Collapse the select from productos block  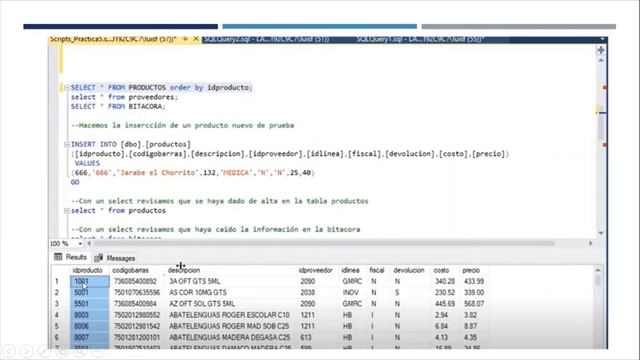click(67, 211)
